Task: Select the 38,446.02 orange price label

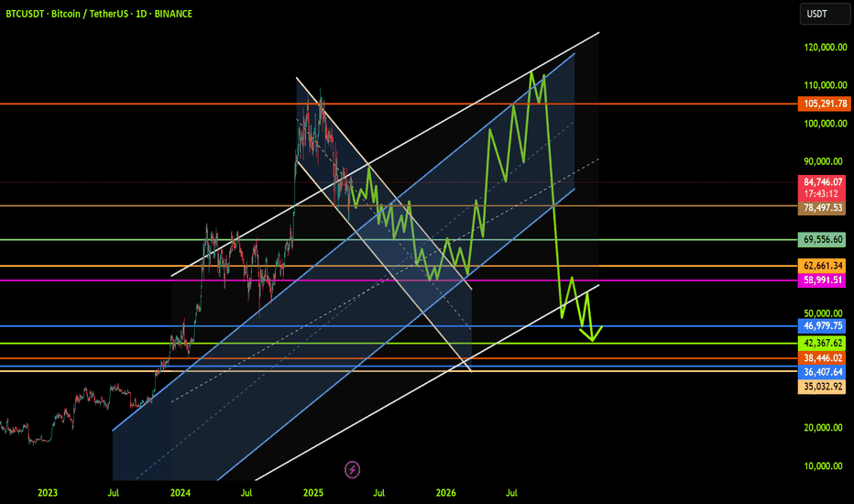Action: 822,358
